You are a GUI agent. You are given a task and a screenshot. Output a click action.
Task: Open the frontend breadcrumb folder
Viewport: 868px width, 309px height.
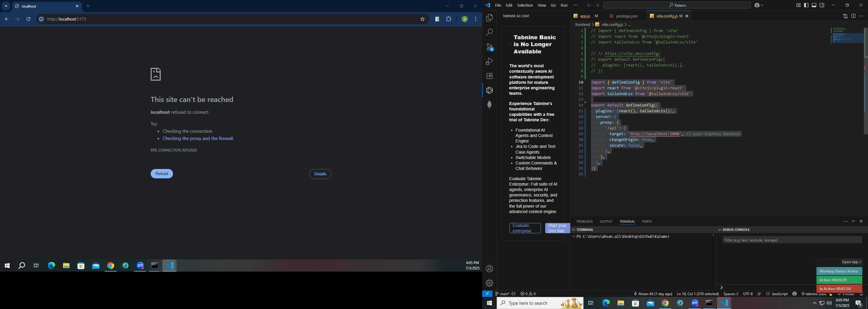click(583, 25)
